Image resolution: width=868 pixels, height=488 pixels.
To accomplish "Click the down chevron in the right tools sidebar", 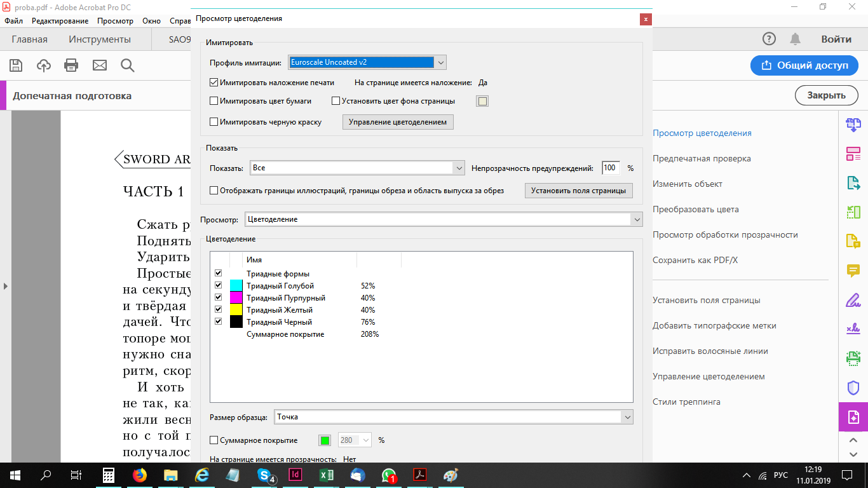I will (853, 454).
